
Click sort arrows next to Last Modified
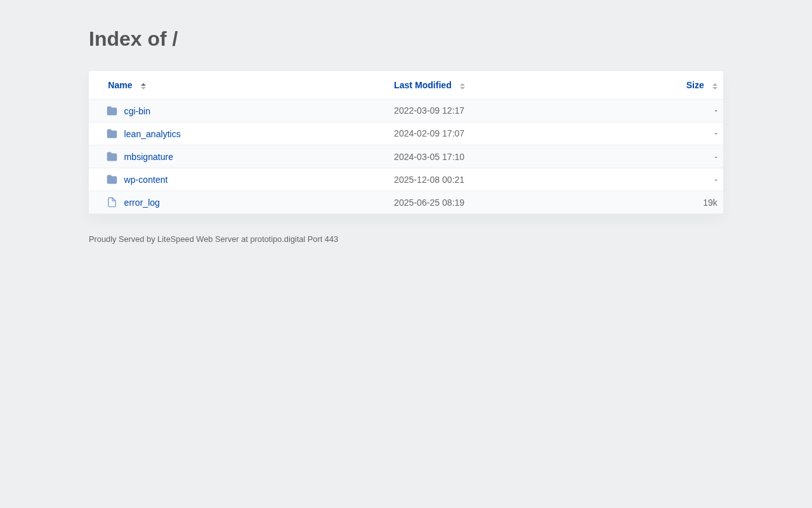tap(462, 86)
